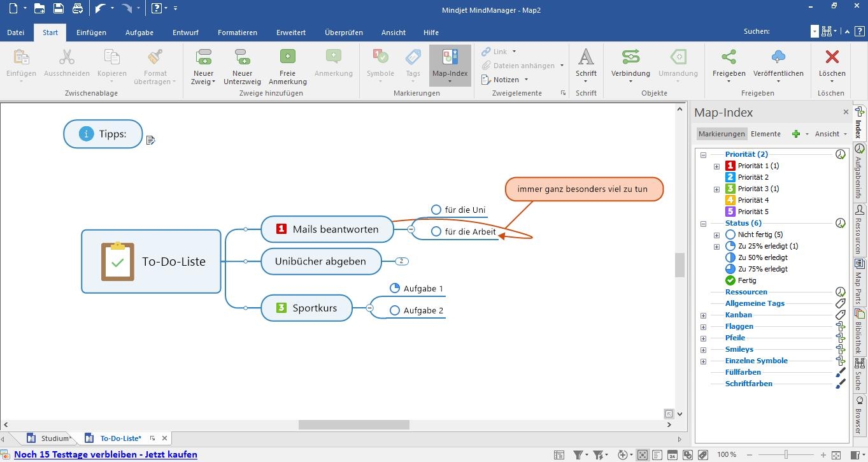Click the Freigeben share icon
Image resolution: width=868 pixels, height=462 pixels.
729,57
